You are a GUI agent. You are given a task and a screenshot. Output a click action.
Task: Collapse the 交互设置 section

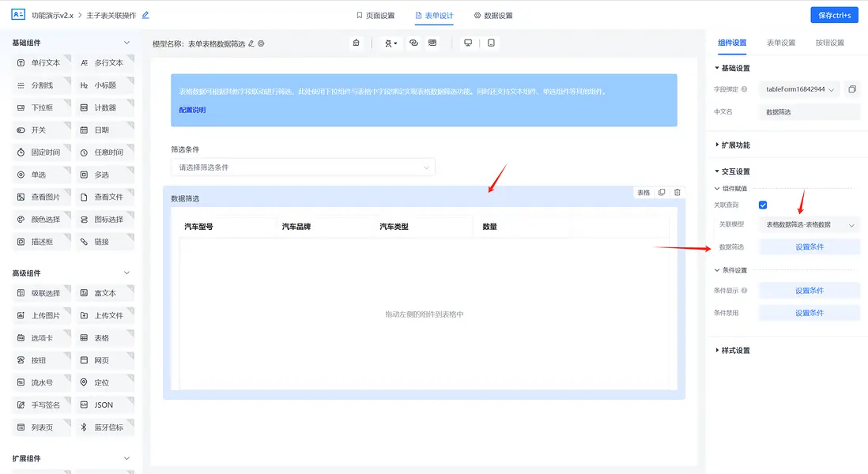732,171
